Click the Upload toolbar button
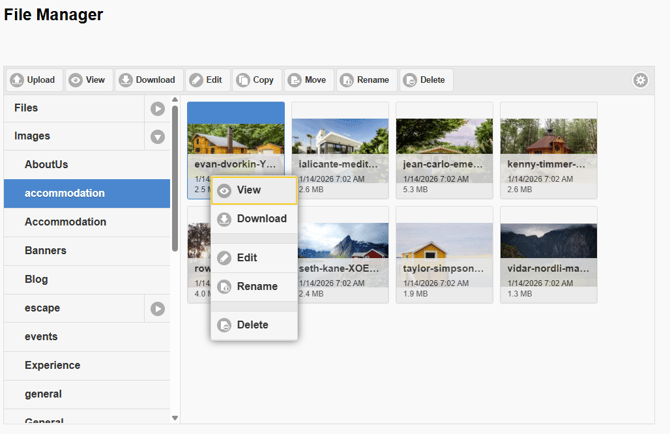This screenshot has width=670, height=434. pos(34,80)
